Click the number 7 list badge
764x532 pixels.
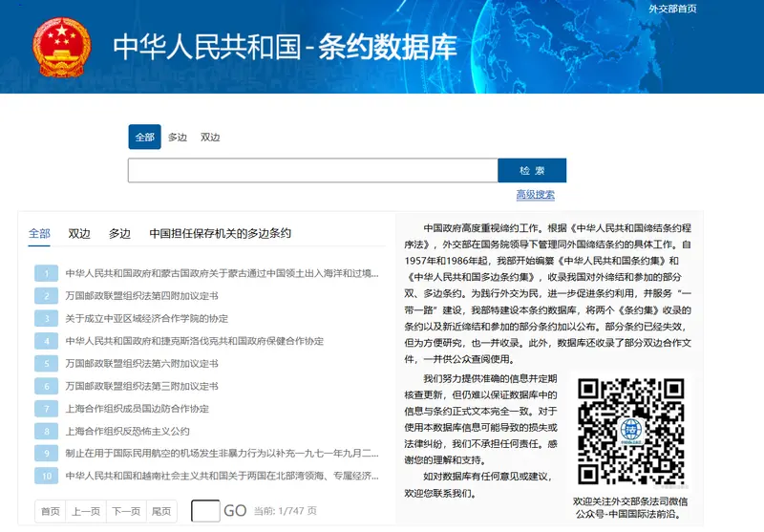pyautogui.click(x=46, y=409)
